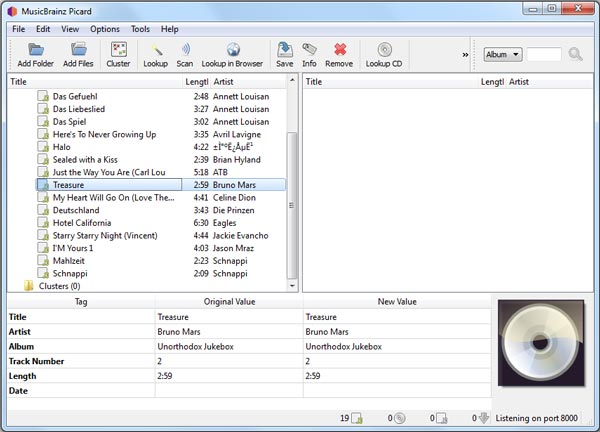Remove the selected file with red X
Viewport: 600px width, 432px height.
tap(339, 55)
